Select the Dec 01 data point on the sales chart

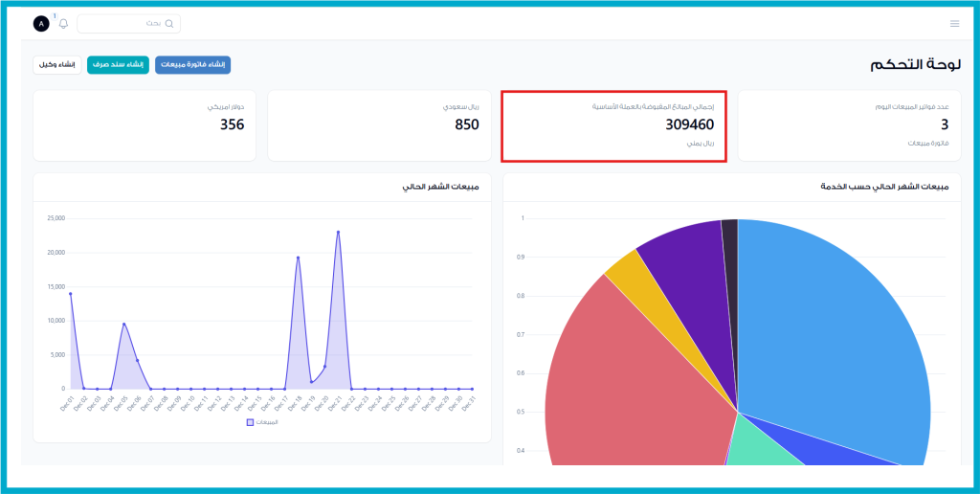click(x=70, y=294)
